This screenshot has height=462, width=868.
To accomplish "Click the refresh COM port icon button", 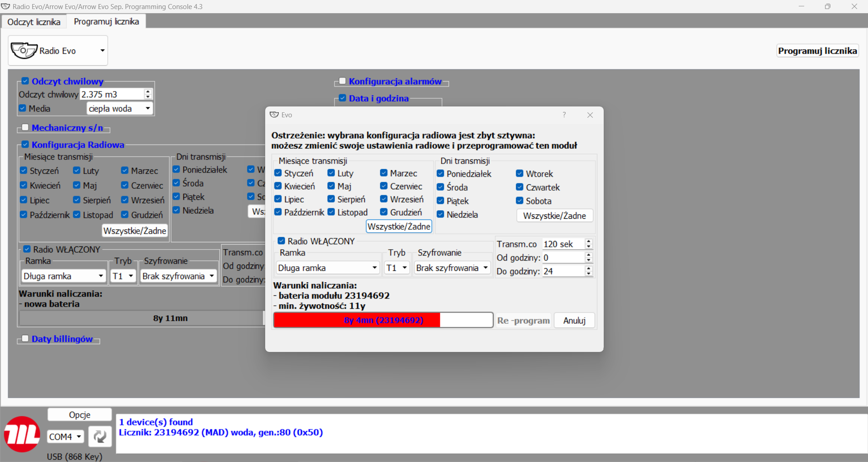I will coord(100,437).
